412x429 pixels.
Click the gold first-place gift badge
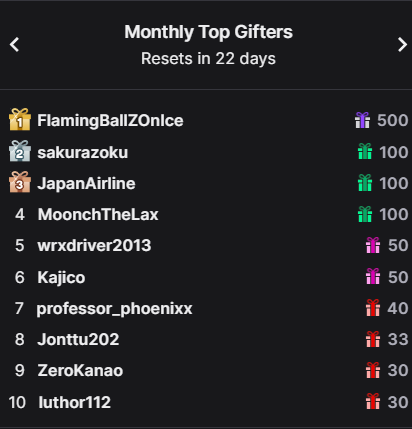click(x=20, y=119)
